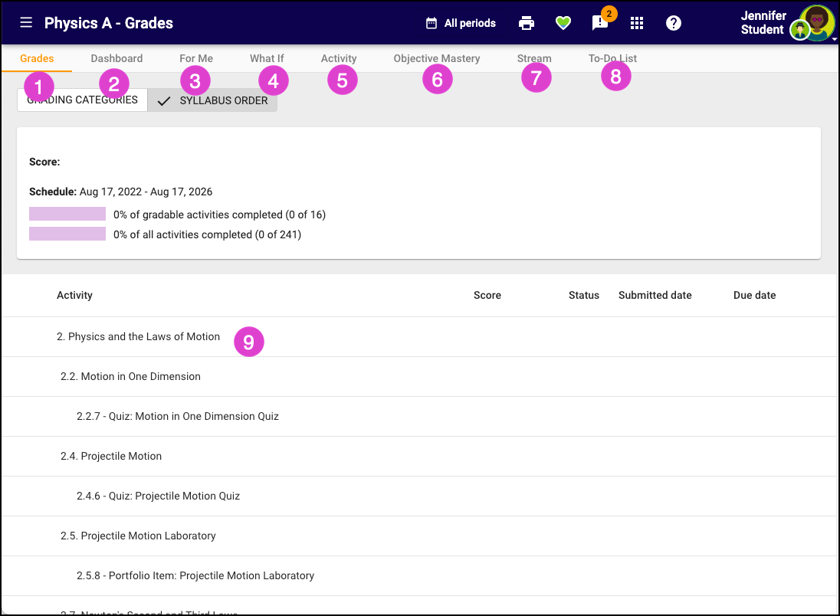The height and width of the screenshot is (616, 840).
Task: Open the For Me tab
Action: tap(196, 58)
